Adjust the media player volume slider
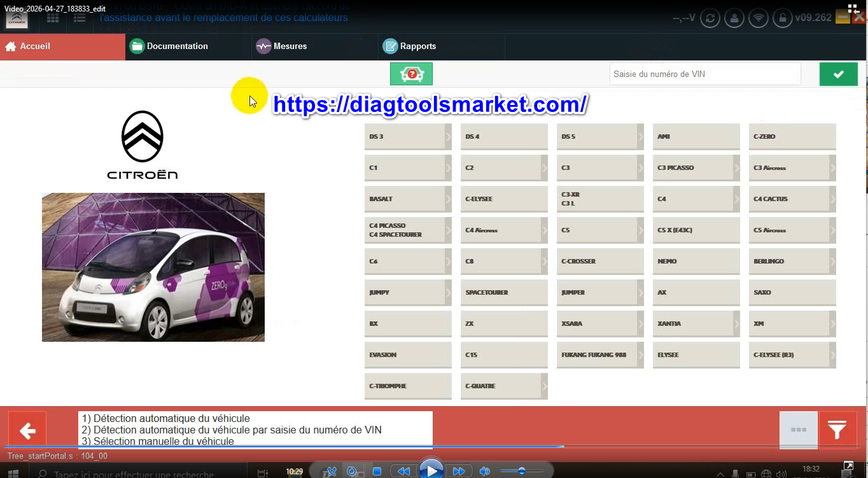The width and height of the screenshot is (868, 478). [521, 472]
